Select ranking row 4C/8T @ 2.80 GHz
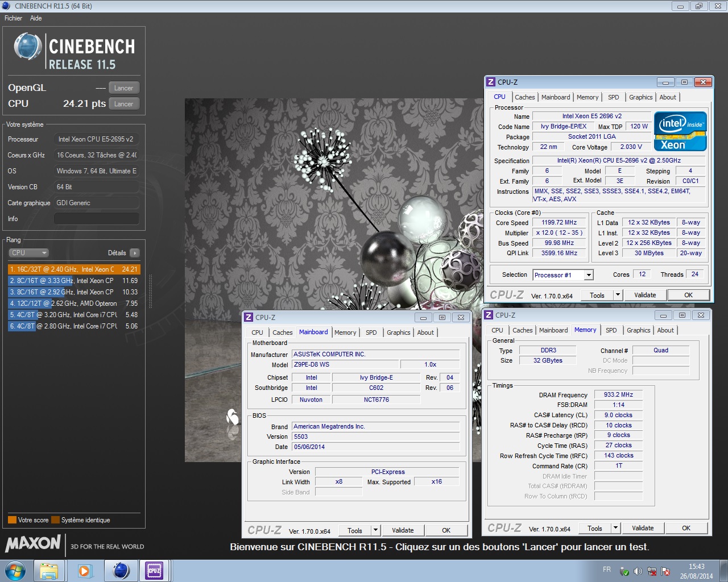 pos(74,326)
